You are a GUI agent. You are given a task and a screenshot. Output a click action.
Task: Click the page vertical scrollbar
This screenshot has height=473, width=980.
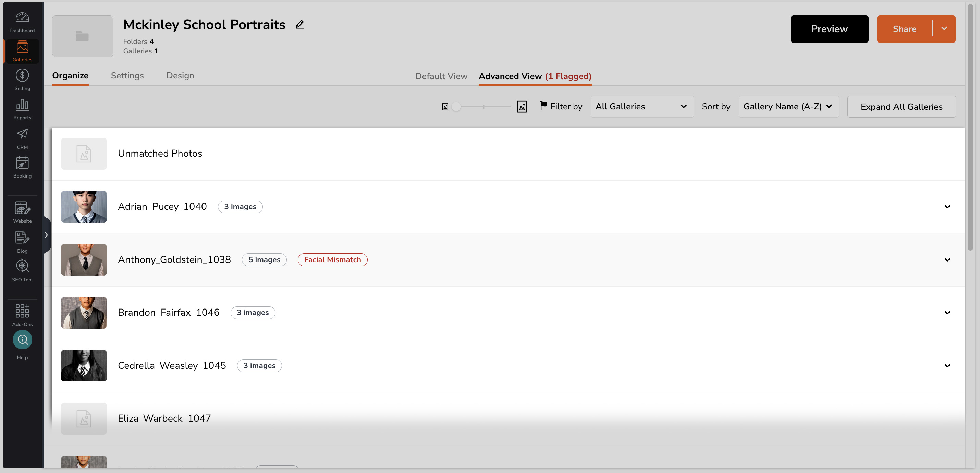pos(970,128)
